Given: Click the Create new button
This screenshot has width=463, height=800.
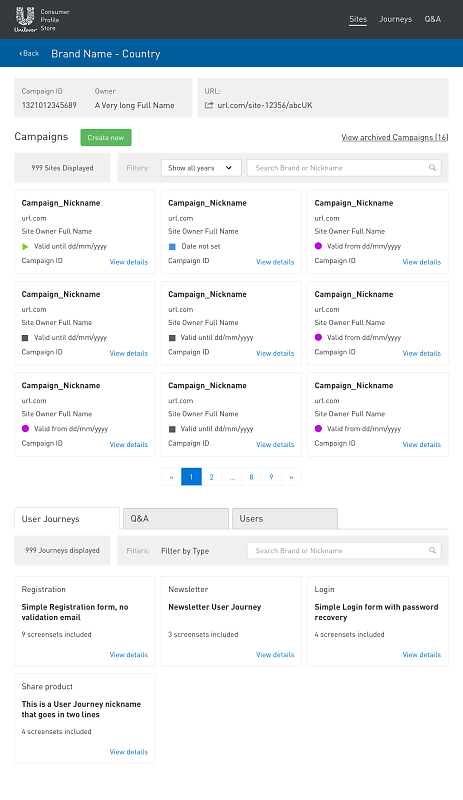Looking at the screenshot, I should coord(106,137).
